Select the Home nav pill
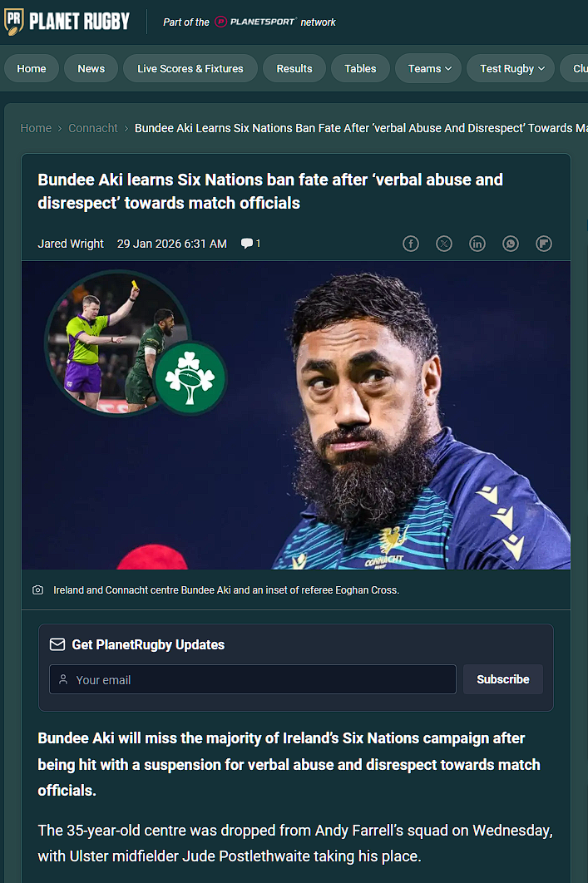Viewport: 588px width, 883px height. (32, 69)
